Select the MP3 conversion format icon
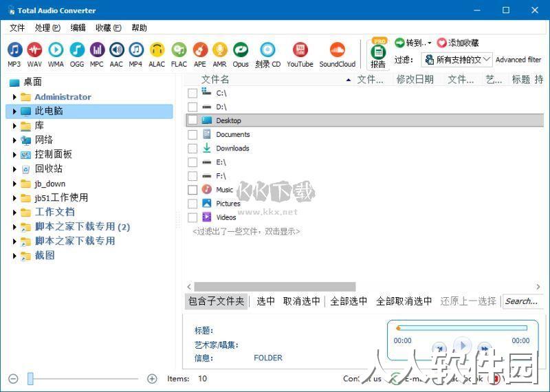550x392 pixels. click(14, 54)
